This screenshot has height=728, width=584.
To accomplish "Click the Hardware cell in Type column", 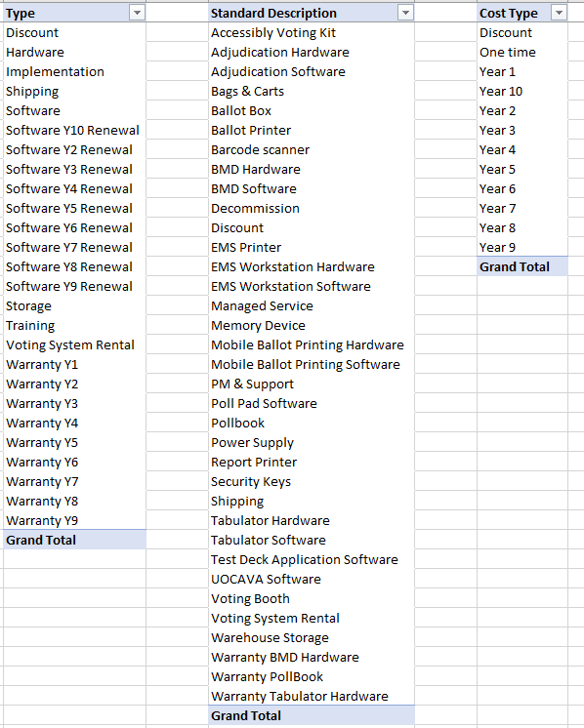I will pyautogui.click(x=74, y=52).
